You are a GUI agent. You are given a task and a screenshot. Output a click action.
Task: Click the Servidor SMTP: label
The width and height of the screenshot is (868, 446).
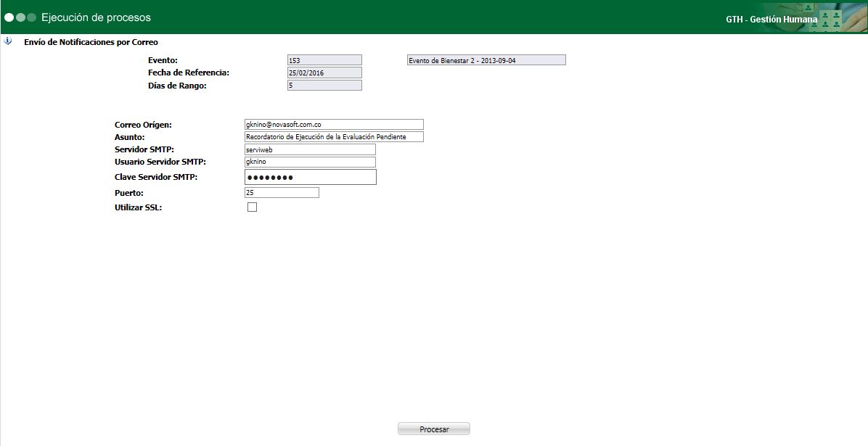(x=144, y=149)
